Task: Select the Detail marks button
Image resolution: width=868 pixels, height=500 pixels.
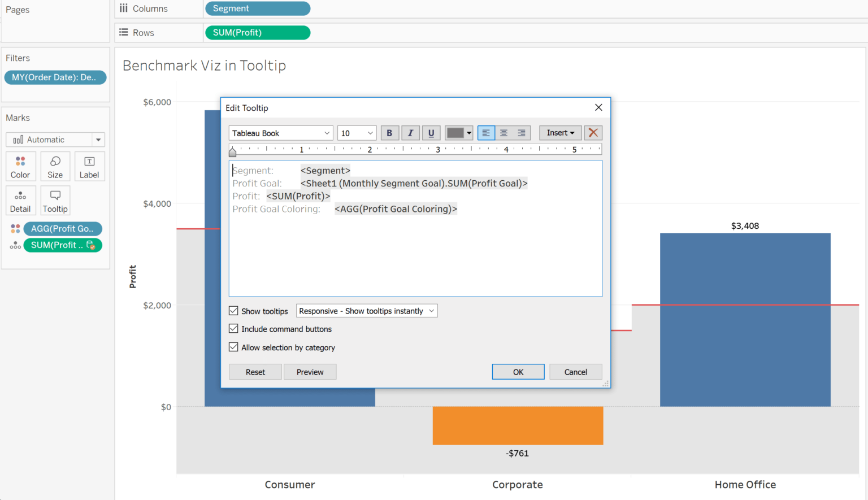Action: click(x=20, y=200)
